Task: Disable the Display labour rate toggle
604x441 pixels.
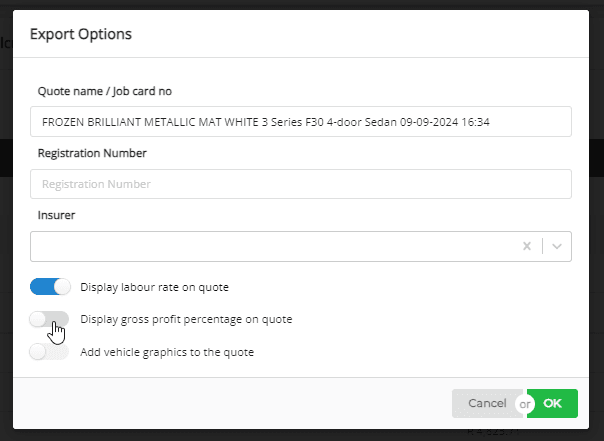Action: (50, 287)
